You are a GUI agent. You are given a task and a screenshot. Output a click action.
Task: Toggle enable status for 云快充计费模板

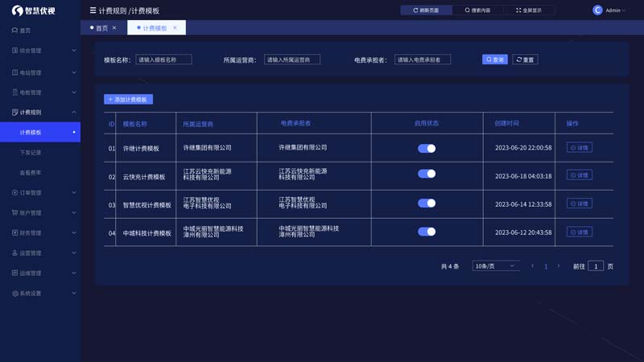427,174
